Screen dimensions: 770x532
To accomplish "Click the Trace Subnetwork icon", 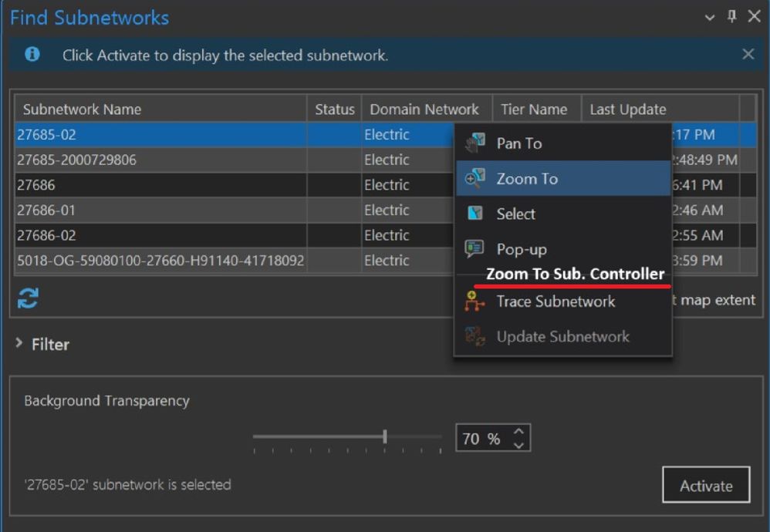I will pyautogui.click(x=474, y=301).
